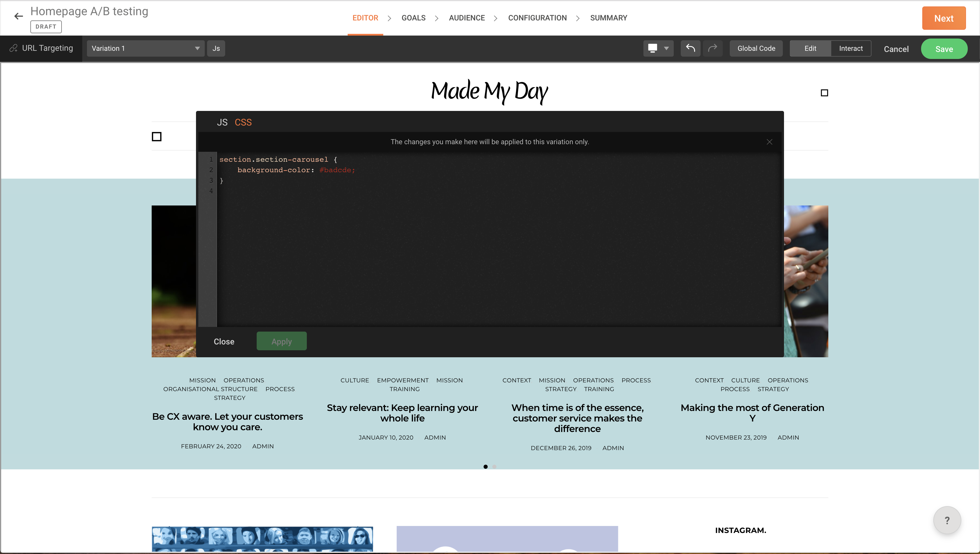This screenshot has height=554, width=980.
Task: Go to the SUMMARY step
Action: click(x=608, y=18)
